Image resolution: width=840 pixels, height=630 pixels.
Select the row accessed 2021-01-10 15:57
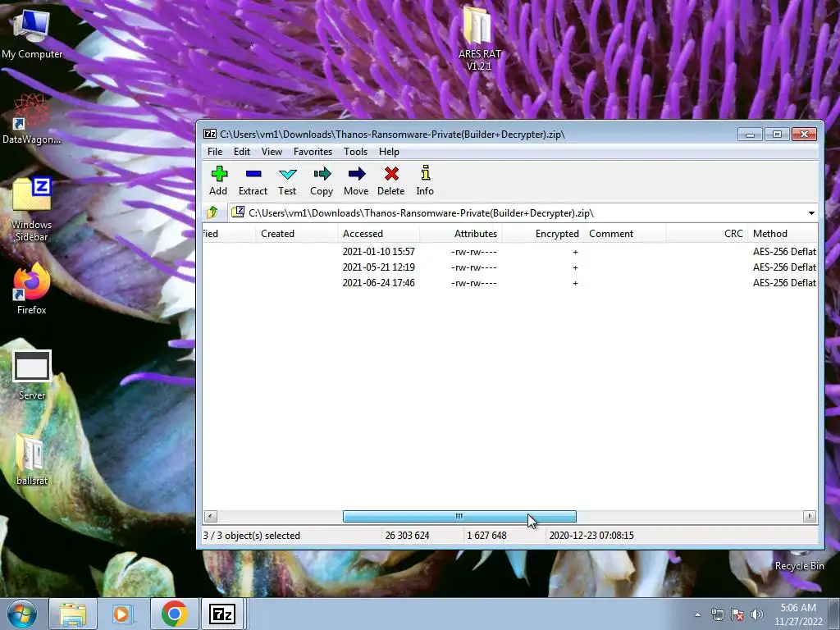[x=510, y=252]
